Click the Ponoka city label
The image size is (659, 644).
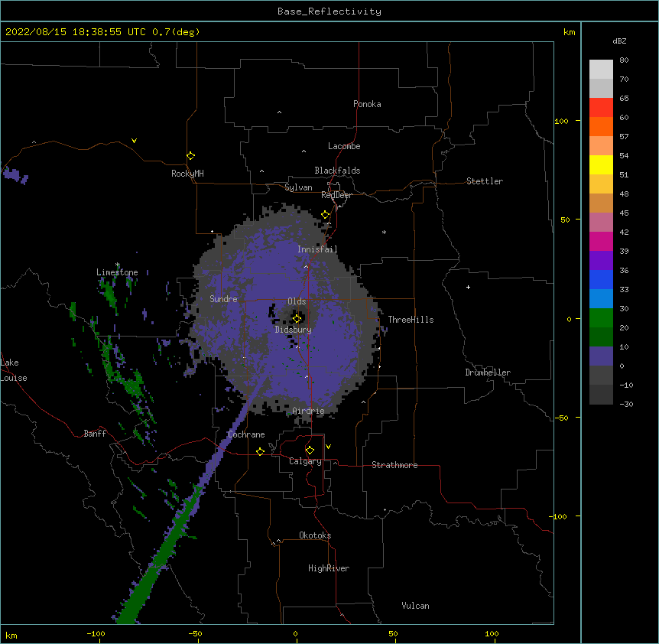(367, 104)
